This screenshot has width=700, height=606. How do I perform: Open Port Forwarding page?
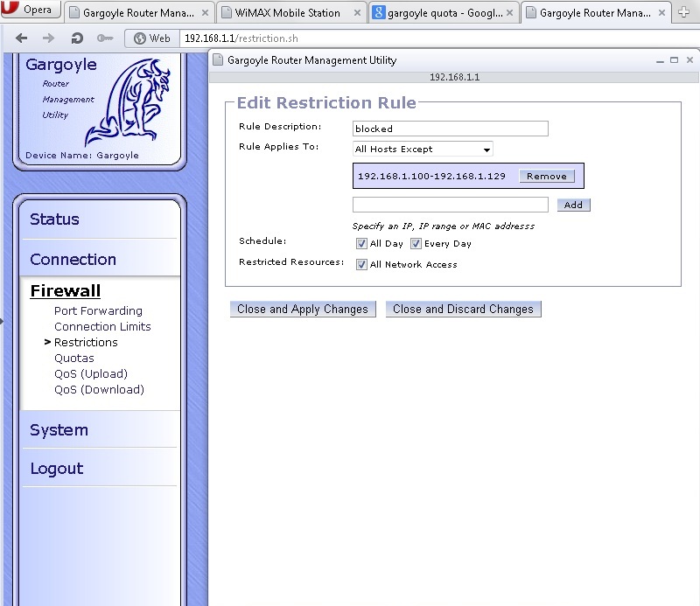(x=98, y=310)
